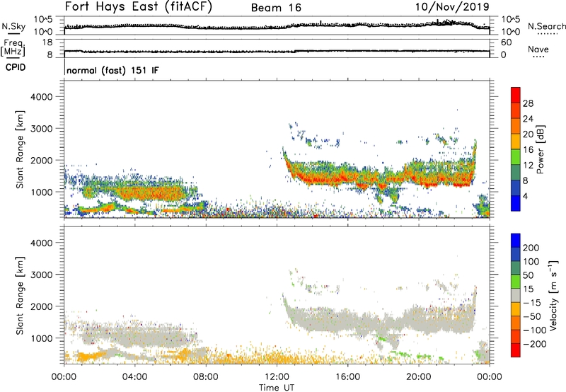Click the gray segment of Velocity color bar
The image size is (566, 392).
(x=516, y=296)
